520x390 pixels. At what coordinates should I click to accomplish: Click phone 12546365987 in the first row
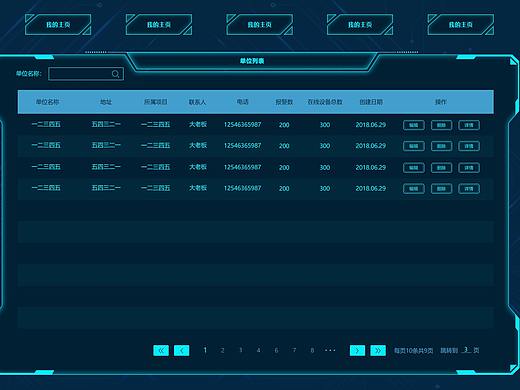(242, 125)
